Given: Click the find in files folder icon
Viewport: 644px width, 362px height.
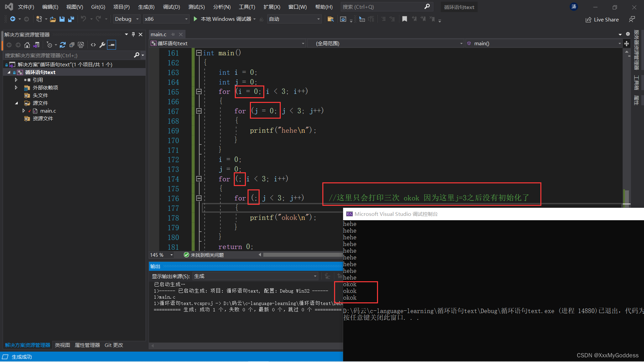Looking at the screenshot, I should pos(330,19).
